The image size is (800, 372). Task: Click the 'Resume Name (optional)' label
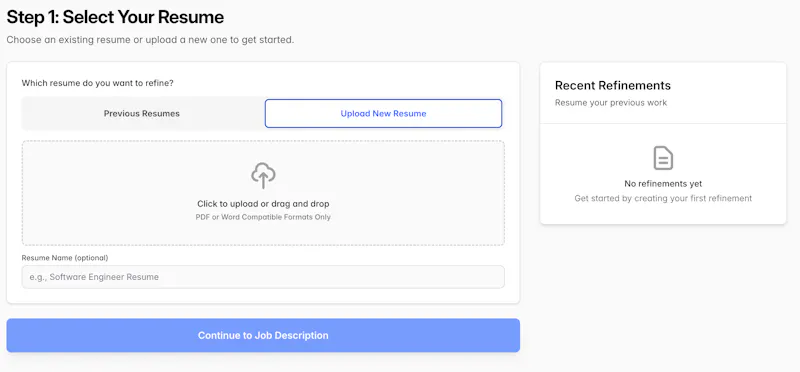pos(65,258)
